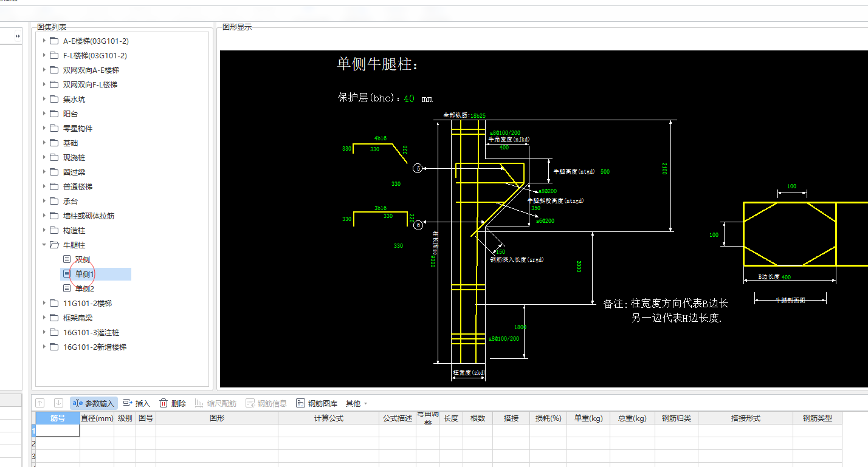Select the 单侧1 tree item
Screen dimensions: 868x467
(x=96, y=274)
